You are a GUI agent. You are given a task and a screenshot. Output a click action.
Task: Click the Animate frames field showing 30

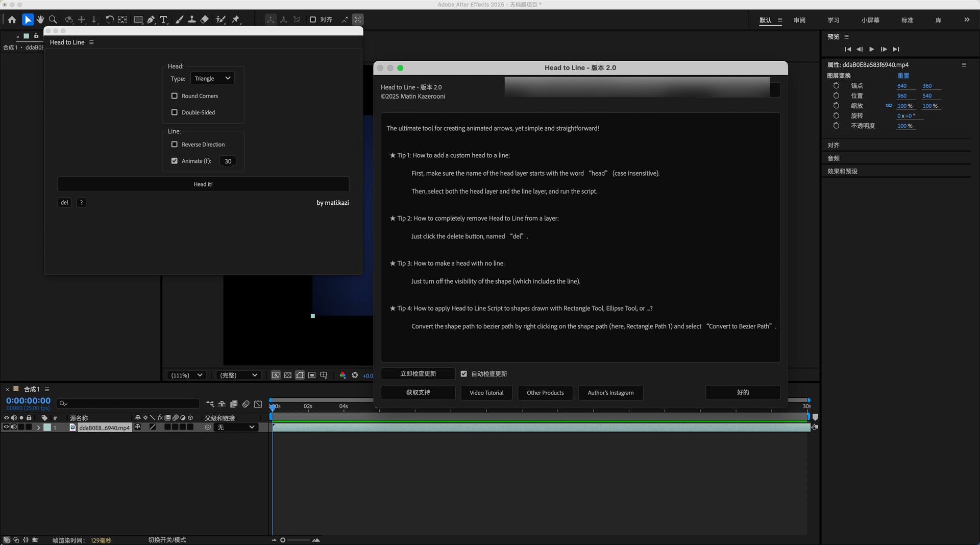tap(228, 161)
